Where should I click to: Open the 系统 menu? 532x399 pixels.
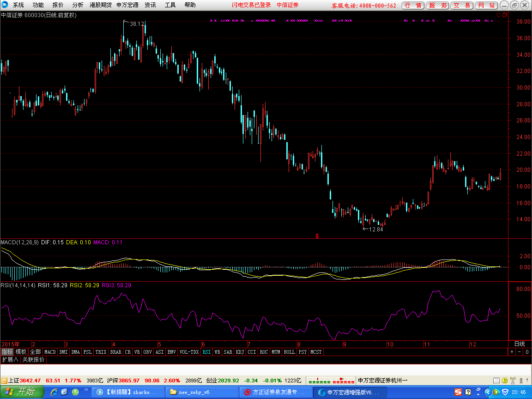click(18, 5)
